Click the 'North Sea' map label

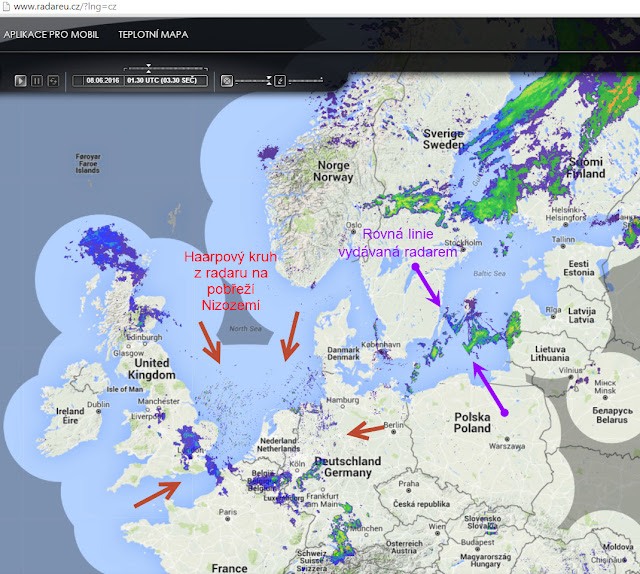point(245,329)
